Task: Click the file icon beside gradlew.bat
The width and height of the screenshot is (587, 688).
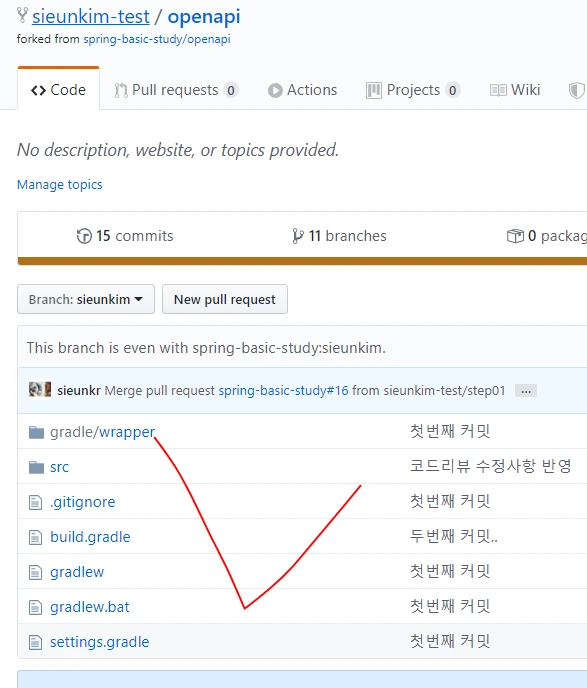Action: [36, 608]
